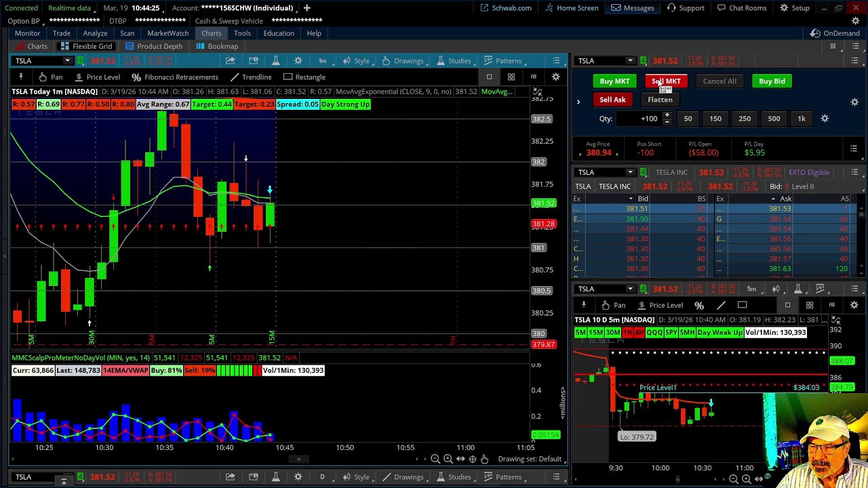Image resolution: width=868 pixels, height=488 pixels.
Task: Click the green Buy Bid button
Action: (772, 81)
